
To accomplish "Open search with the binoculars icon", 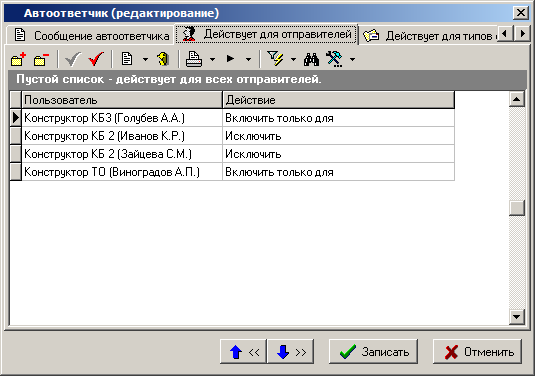I will click(x=311, y=59).
